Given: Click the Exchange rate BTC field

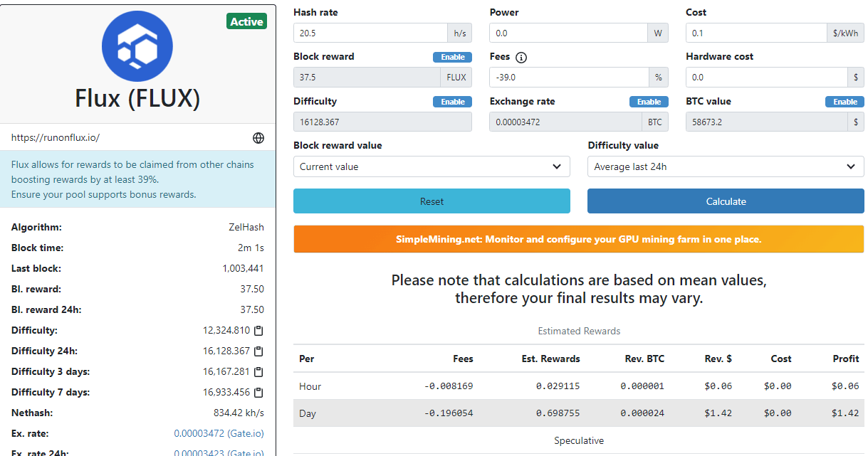Looking at the screenshot, I should tap(565, 122).
